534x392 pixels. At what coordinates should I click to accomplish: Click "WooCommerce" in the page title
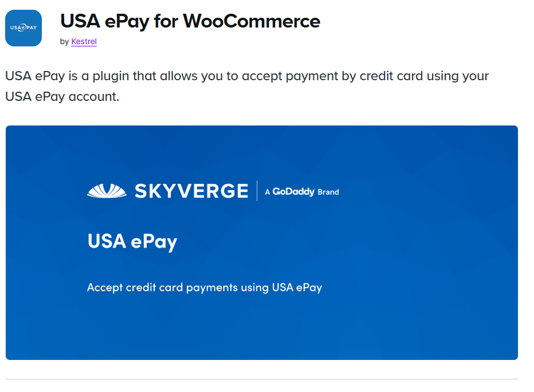(252, 21)
